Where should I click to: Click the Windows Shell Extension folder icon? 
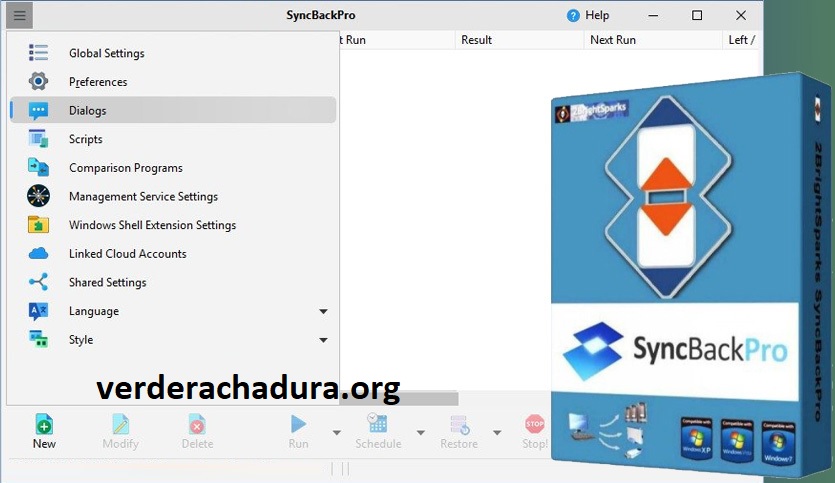click(38, 225)
